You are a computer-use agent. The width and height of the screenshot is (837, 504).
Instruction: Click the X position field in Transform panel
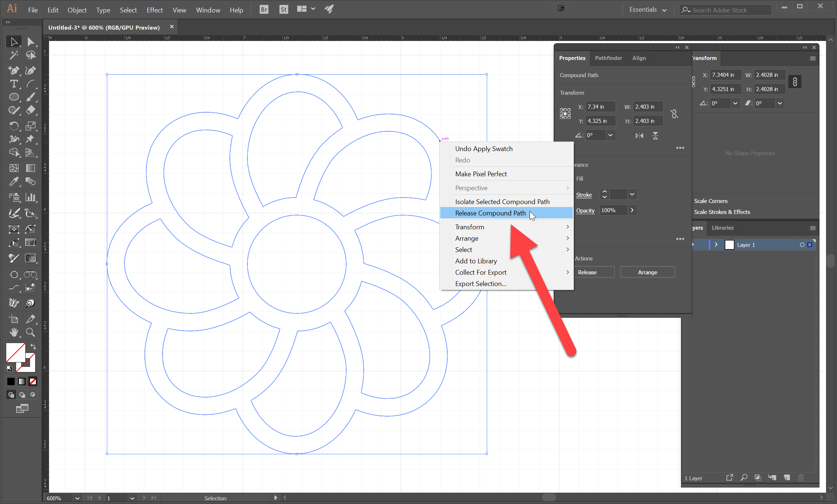click(726, 75)
